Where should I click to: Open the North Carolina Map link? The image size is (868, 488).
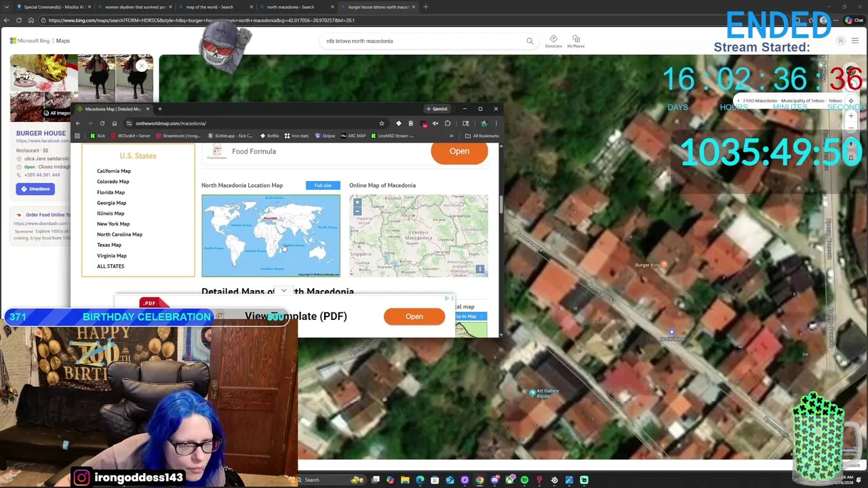[x=119, y=235]
